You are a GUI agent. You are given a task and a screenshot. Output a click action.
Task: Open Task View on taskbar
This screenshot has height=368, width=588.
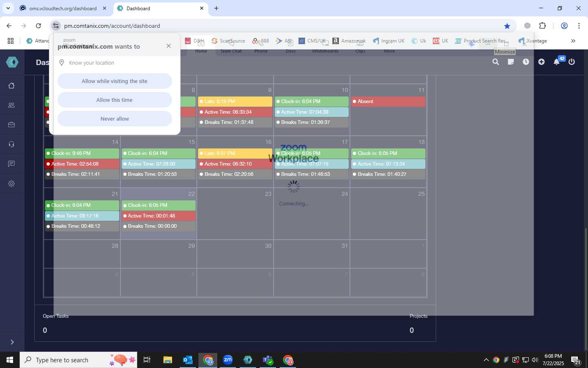pyautogui.click(x=147, y=360)
